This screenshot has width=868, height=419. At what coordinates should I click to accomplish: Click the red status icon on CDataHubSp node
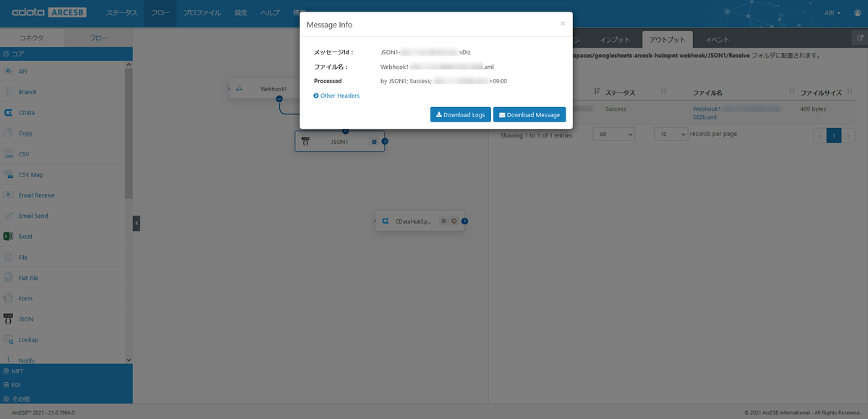pos(454,221)
